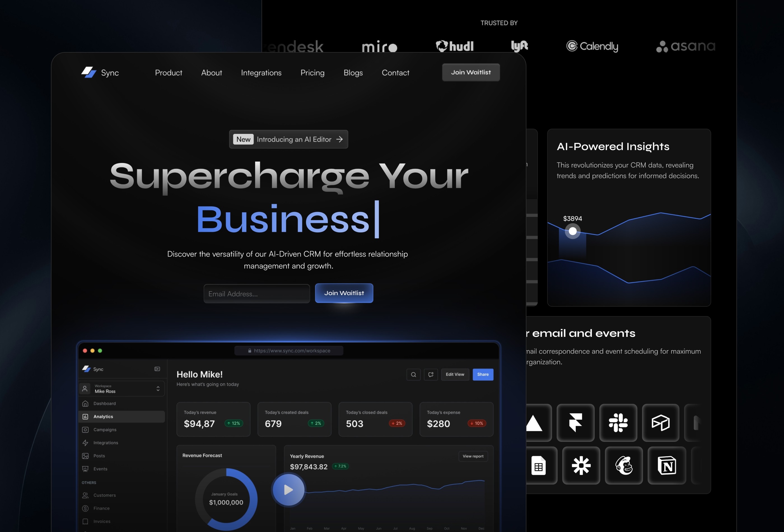Click the Events sidebar icon
The width and height of the screenshot is (784, 532).
point(85,468)
